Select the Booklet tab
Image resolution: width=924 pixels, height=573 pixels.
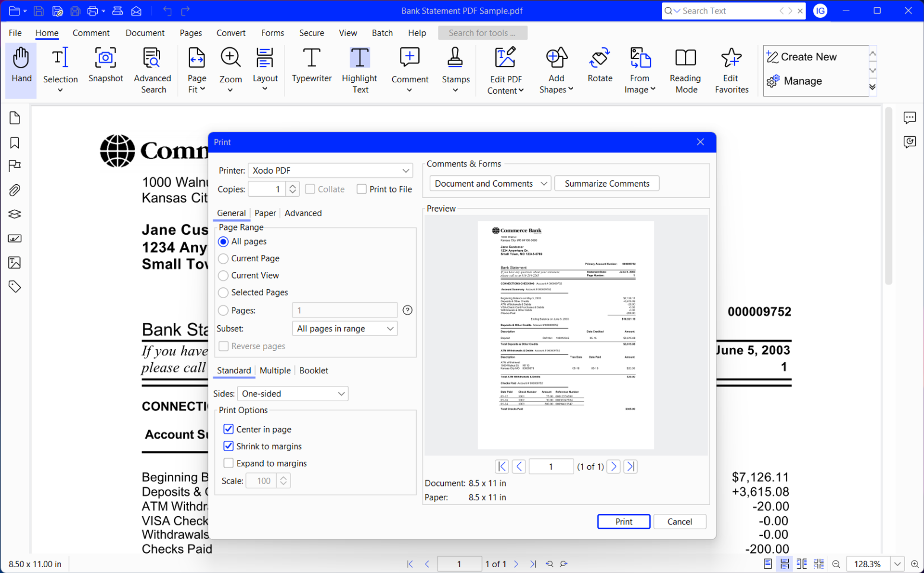pos(314,370)
